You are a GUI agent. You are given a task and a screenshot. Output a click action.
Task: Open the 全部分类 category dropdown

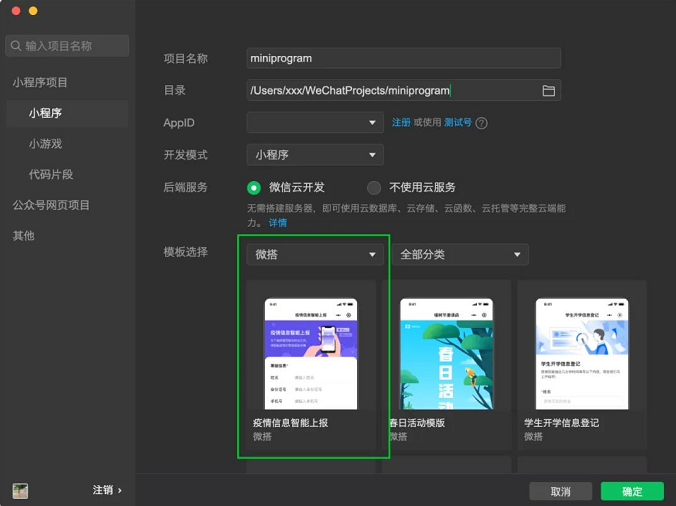point(459,255)
